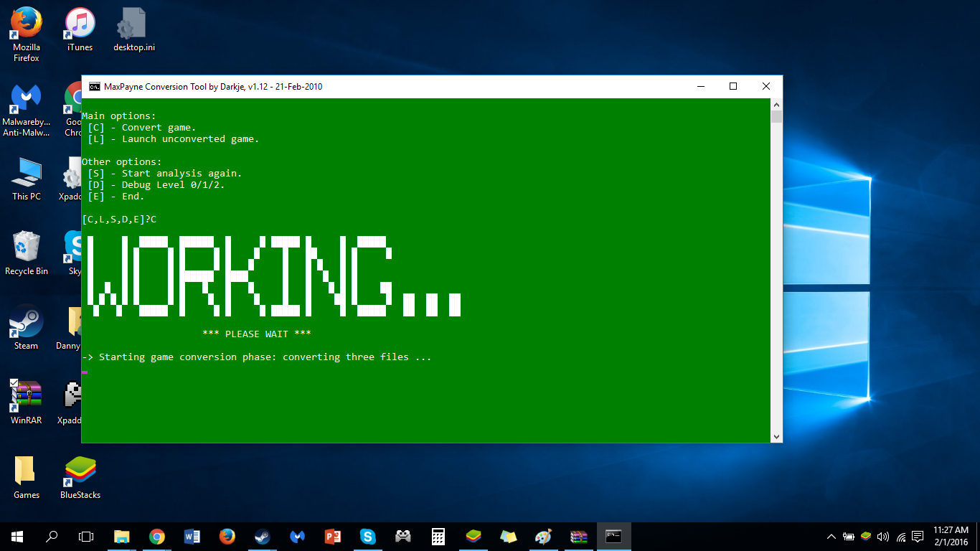The image size is (980, 551).
Task: Minimize the MaxPayne Conversion Tool window
Action: click(x=700, y=87)
